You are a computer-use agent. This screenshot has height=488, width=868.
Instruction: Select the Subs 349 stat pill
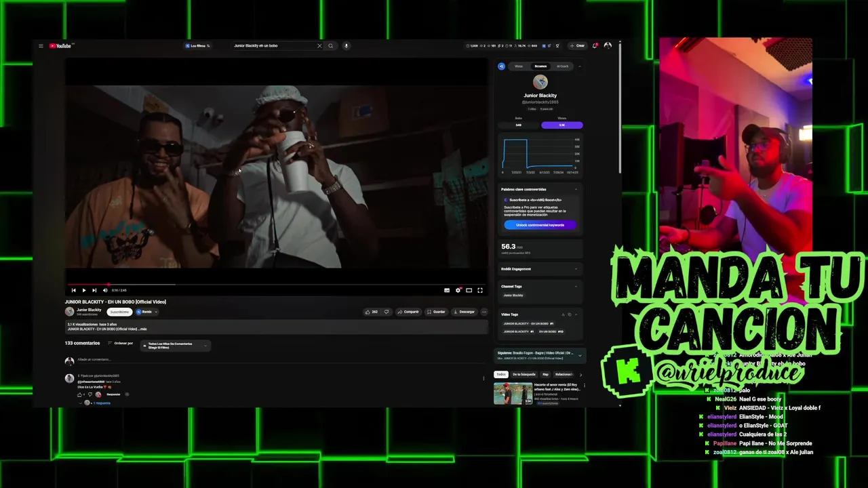click(519, 125)
